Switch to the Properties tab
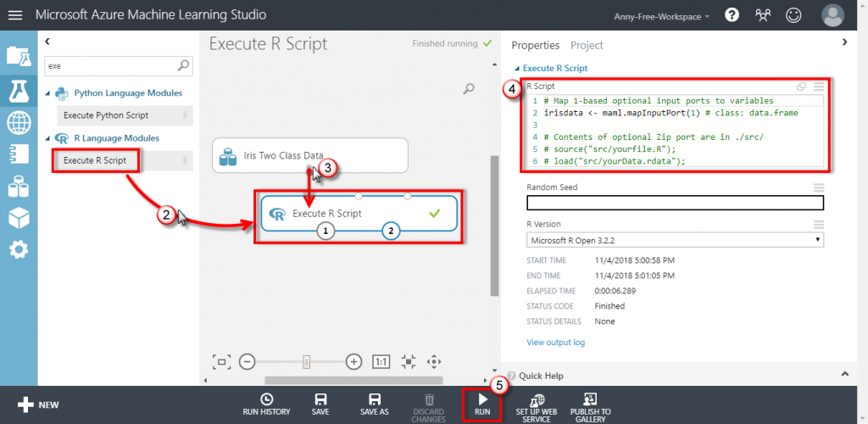This screenshot has width=868, height=424. coord(536,46)
